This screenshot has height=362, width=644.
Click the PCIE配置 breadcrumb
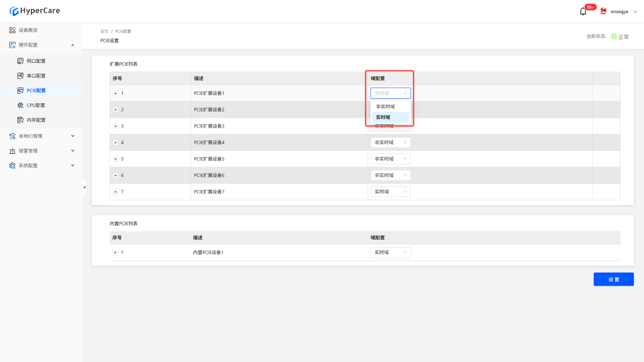tap(123, 31)
